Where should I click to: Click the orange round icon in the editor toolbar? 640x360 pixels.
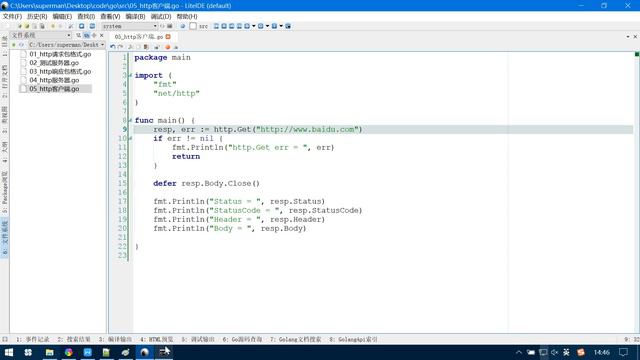click(167, 47)
